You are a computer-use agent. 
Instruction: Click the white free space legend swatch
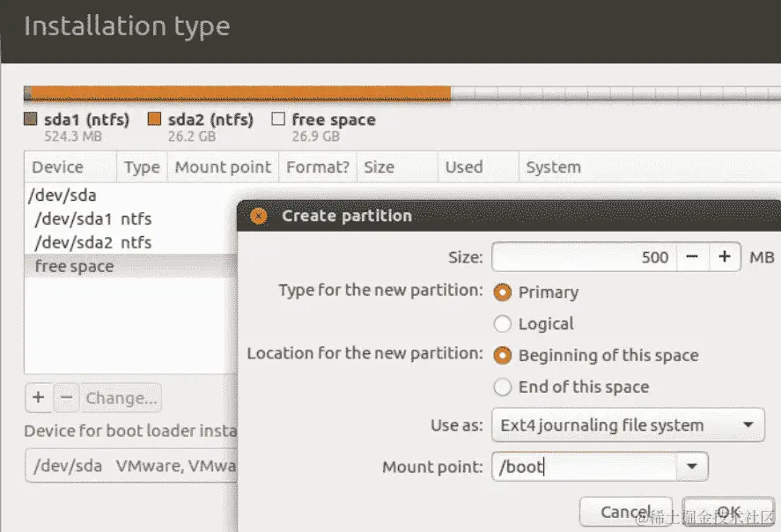[278, 119]
